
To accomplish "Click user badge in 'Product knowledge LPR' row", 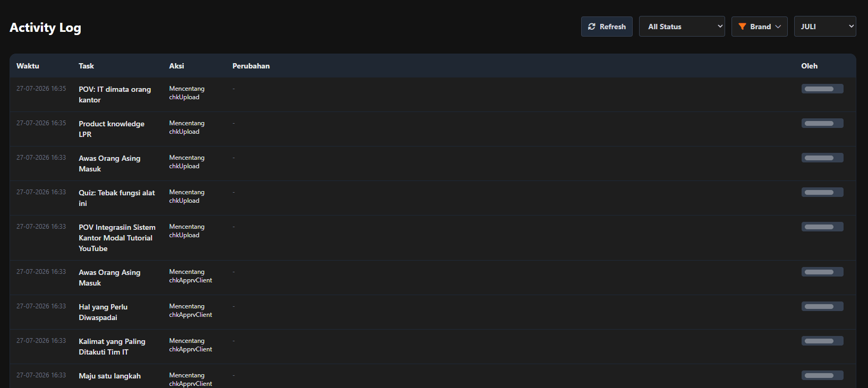I will pos(822,123).
